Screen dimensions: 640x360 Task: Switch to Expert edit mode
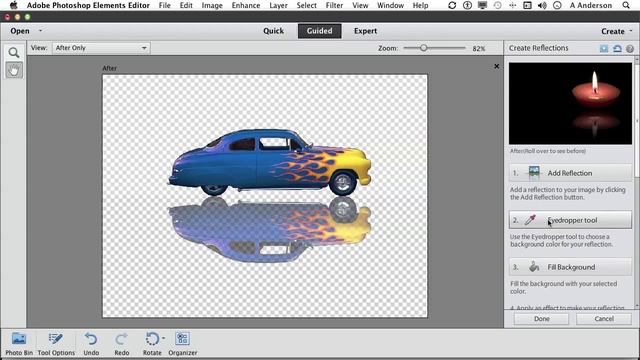tap(365, 31)
